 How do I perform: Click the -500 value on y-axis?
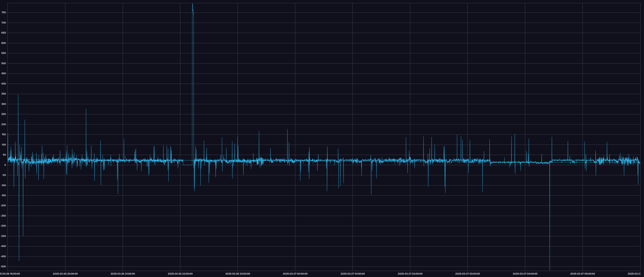(x=3, y=267)
